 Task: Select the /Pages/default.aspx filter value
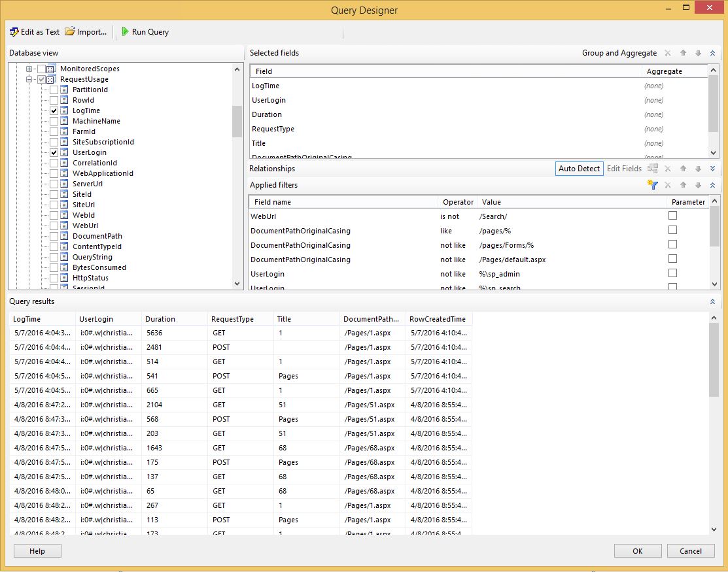click(x=513, y=260)
